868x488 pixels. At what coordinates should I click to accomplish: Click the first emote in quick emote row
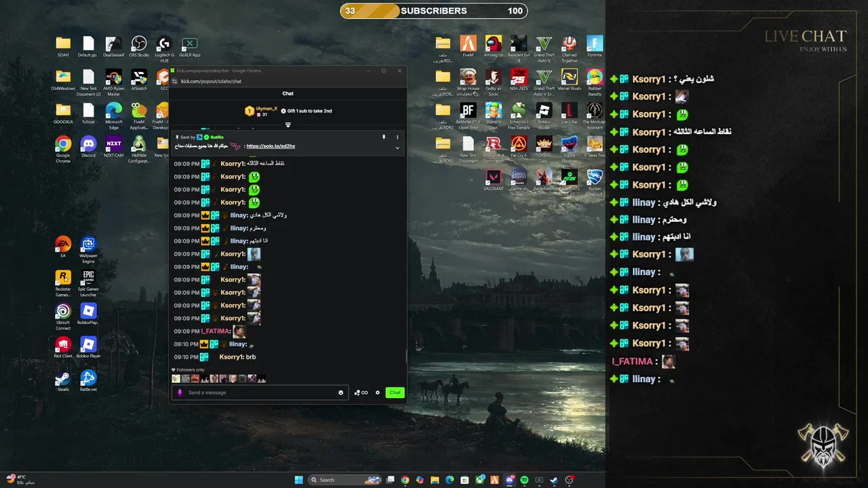(x=176, y=379)
